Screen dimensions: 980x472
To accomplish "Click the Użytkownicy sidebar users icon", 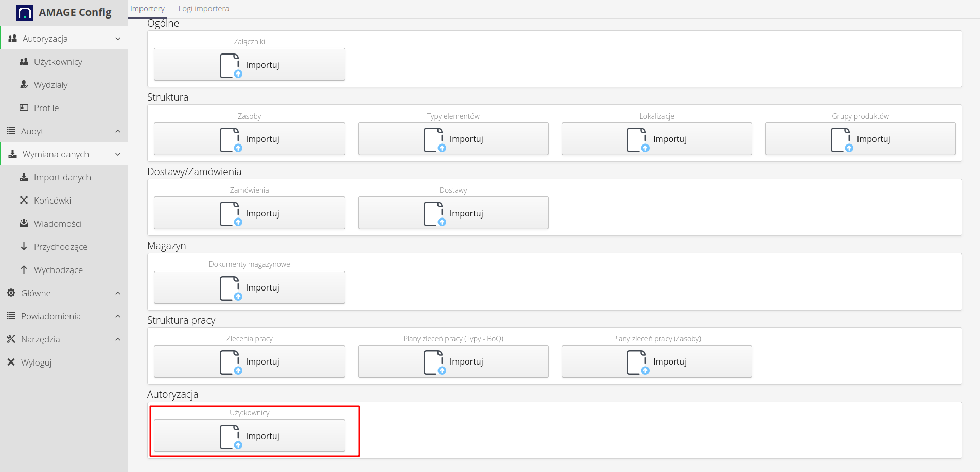I will tap(24, 62).
